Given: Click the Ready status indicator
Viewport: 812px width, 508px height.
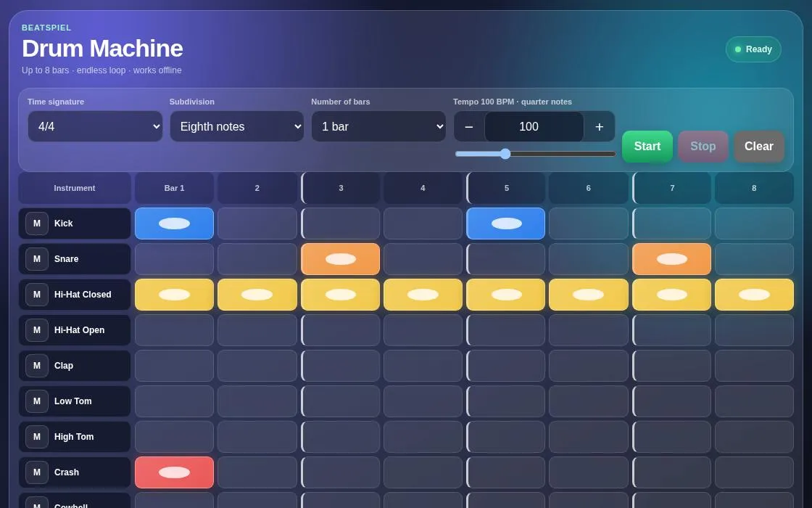Looking at the screenshot, I should pos(753,49).
